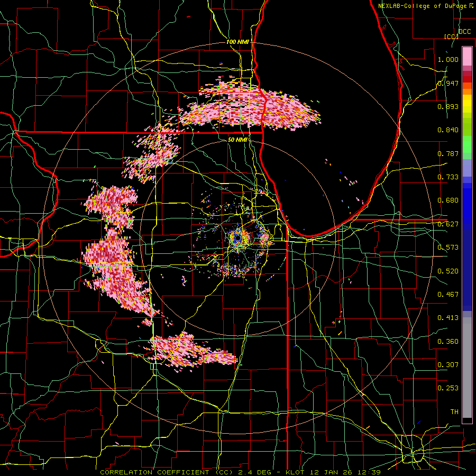This screenshot has height=476, width=476.
Task: Click the 0.467 scale value
Action: pyautogui.click(x=448, y=295)
